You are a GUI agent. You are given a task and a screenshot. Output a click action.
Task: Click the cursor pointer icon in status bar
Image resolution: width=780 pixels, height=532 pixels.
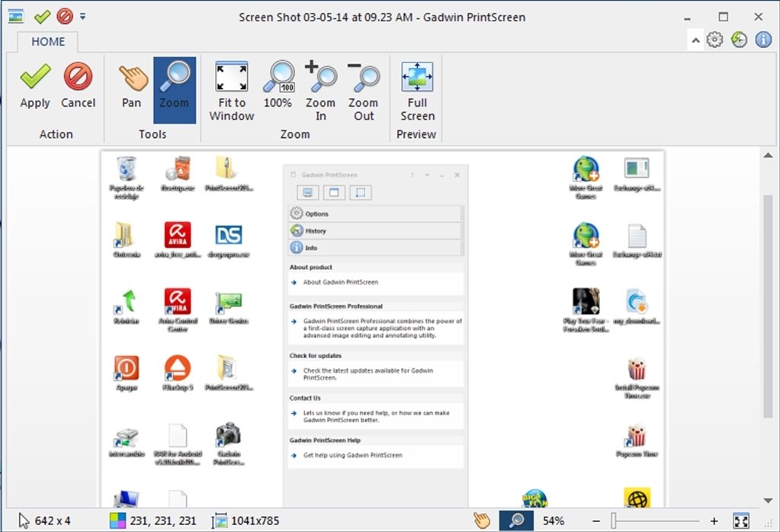[x=24, y=521]
